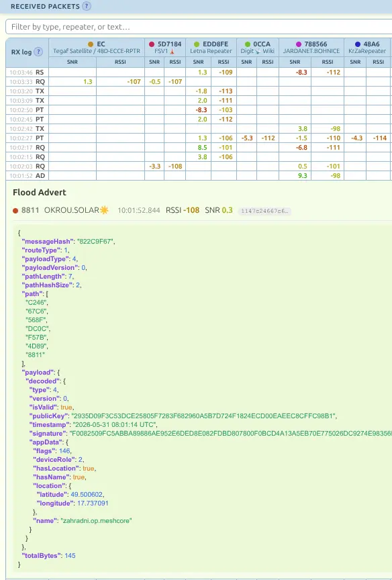
Task: Select the 10:03:46 RS packet row
Action: pos(199,72)
